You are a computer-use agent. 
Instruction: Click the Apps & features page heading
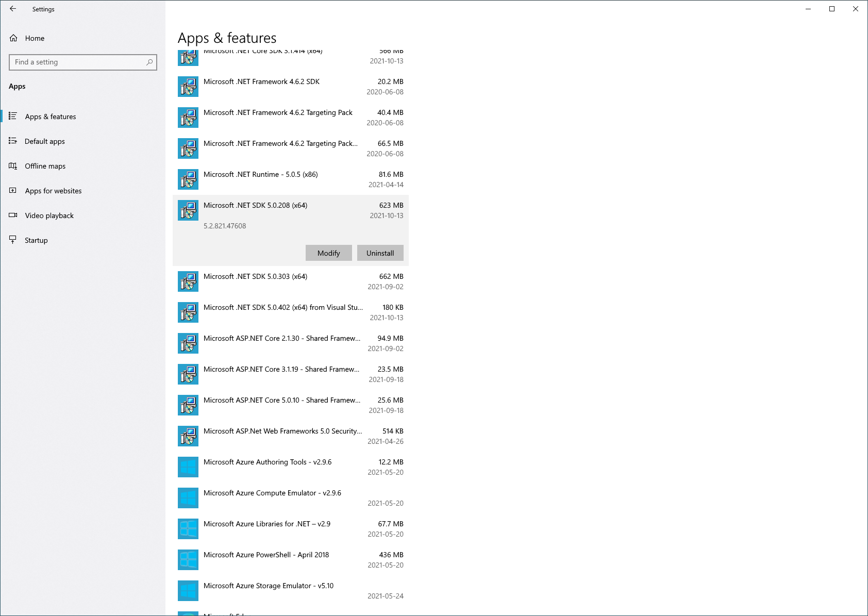pos(227,38)
